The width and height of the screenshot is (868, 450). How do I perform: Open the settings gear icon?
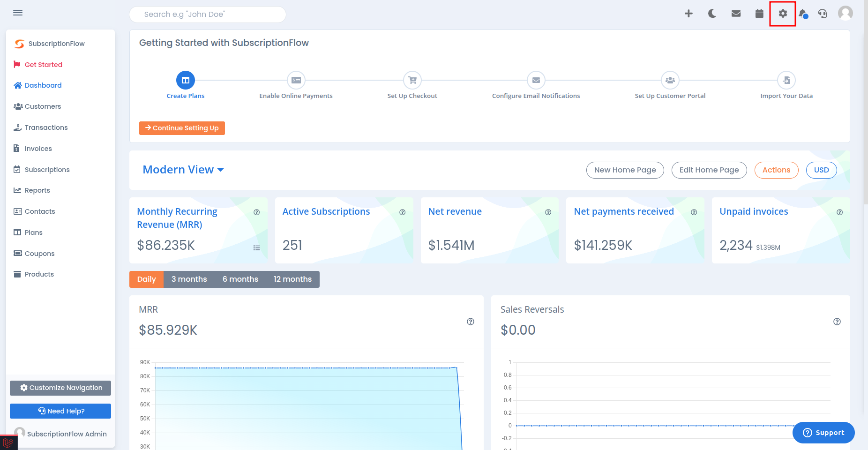click(782, 13)
